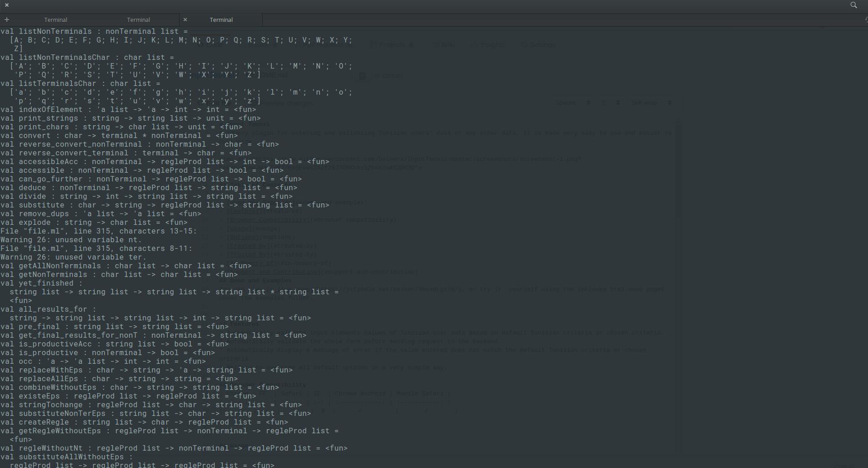Click the 'val createRegle' output line

click(x=145, y=422)
